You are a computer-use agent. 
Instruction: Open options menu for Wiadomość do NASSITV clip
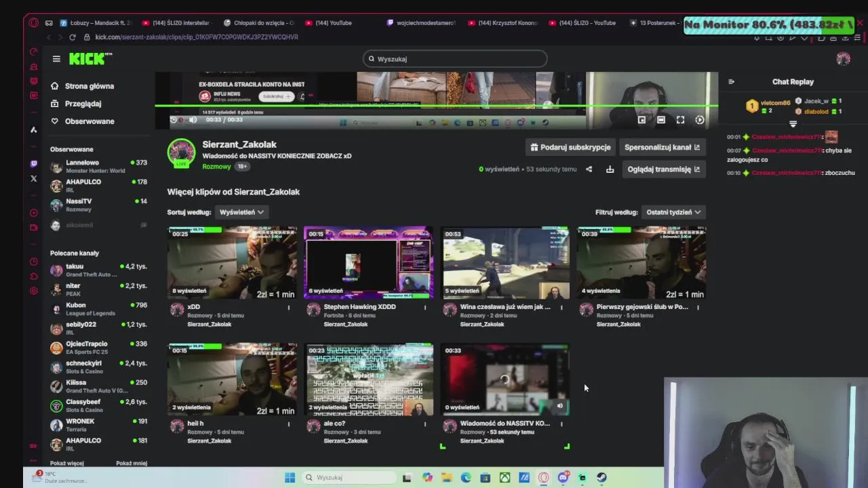[561, 424]
